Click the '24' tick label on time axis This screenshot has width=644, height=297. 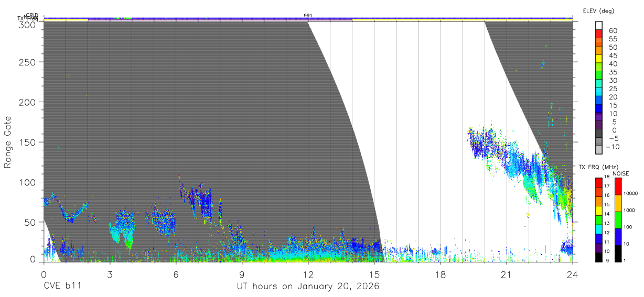[572, 274]
